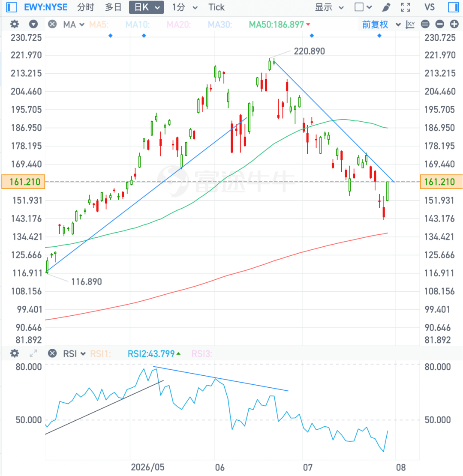The height and width of the screenshot is (476, 463).
Task: Click the last blue diamond event marker
Action: [x=379, y=36]
